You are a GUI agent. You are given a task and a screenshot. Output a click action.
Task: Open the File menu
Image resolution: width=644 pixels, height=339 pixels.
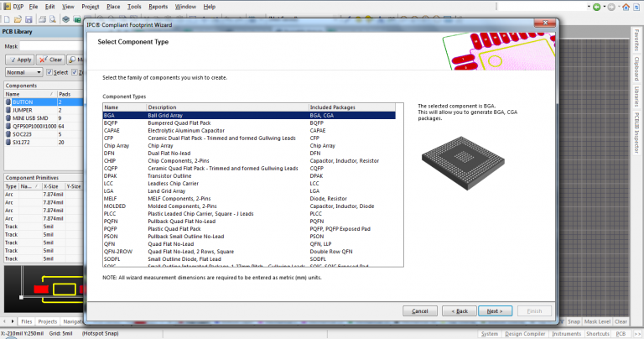34,7
